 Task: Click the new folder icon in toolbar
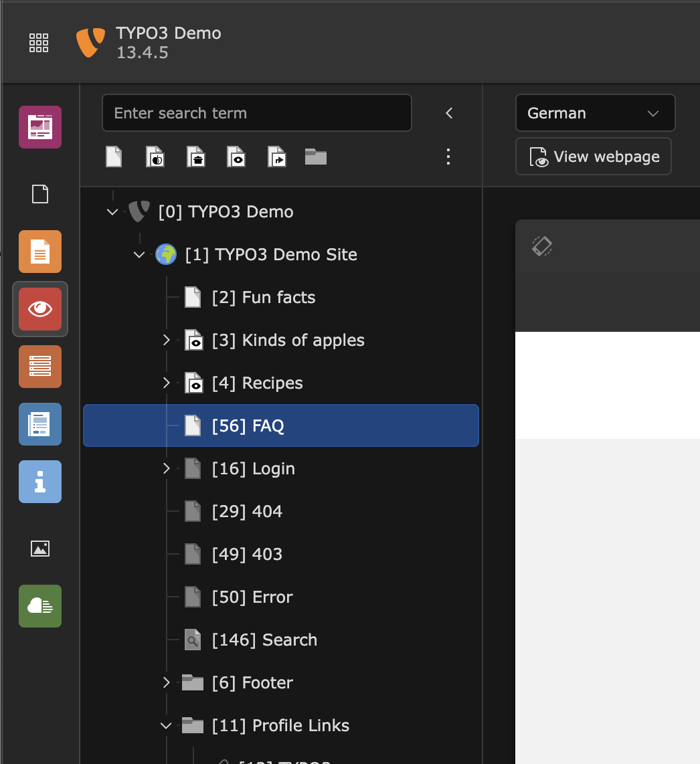pos(316,157)
